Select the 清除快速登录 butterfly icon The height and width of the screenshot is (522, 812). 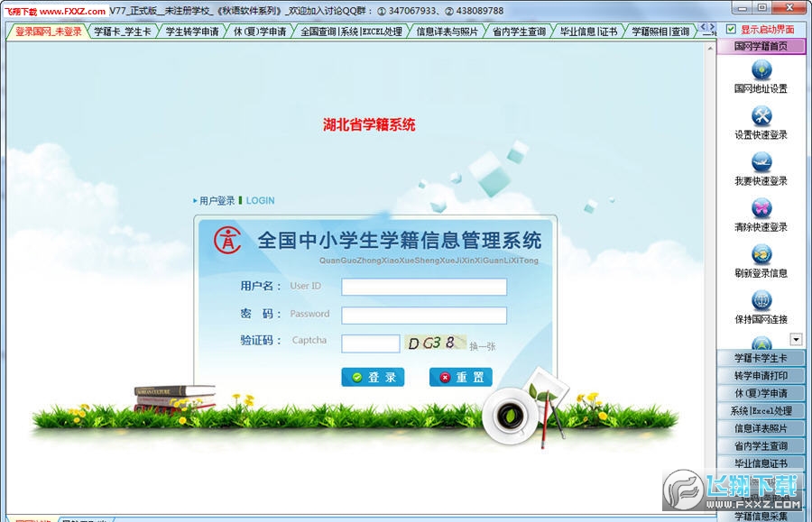click(x=761, y=208)
